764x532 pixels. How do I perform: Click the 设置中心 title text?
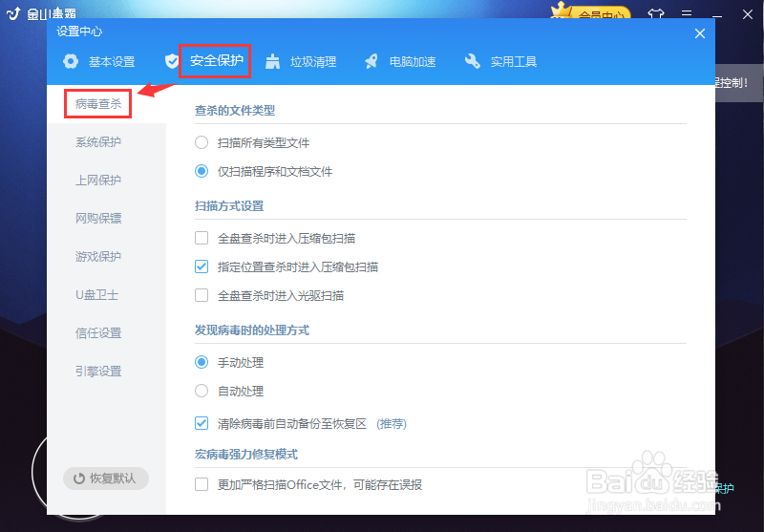pyautogui.click(x=79, y=32)
